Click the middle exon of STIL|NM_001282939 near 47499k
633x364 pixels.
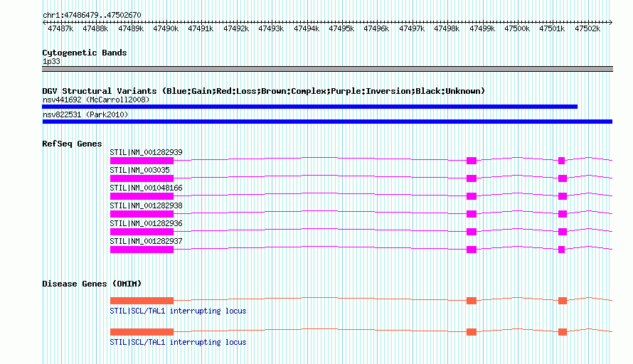click(x=472, y=161)
